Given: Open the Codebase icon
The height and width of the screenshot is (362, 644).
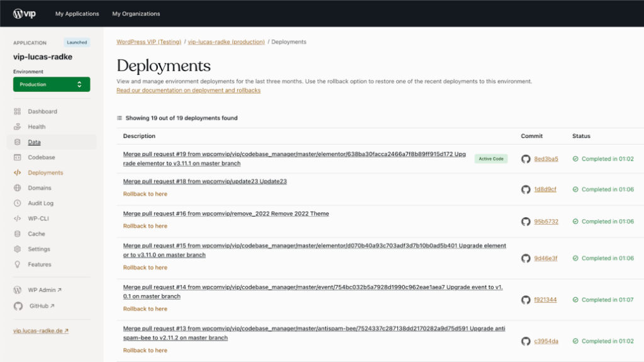Looking at the screenshot, I should [x=17, y=157].
